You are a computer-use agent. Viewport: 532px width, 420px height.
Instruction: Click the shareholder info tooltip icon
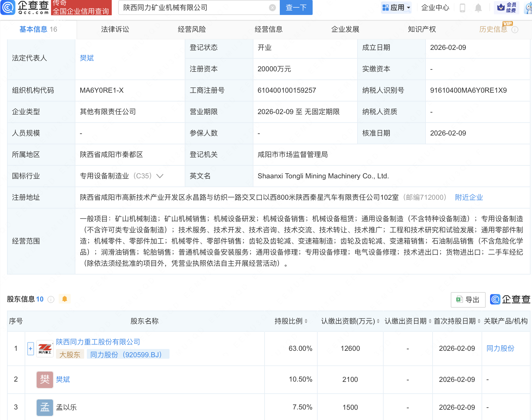pos(51,299)
